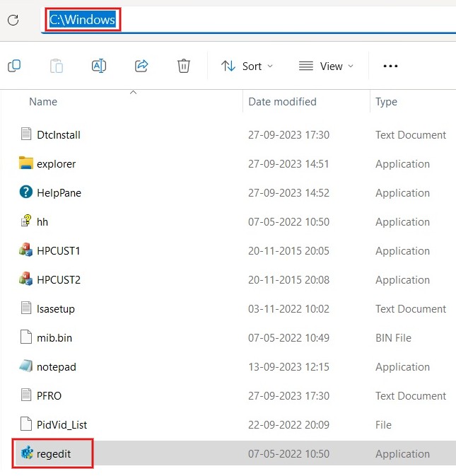Click the file name HelpPane

pyautogui.click(x=59, y=193)
